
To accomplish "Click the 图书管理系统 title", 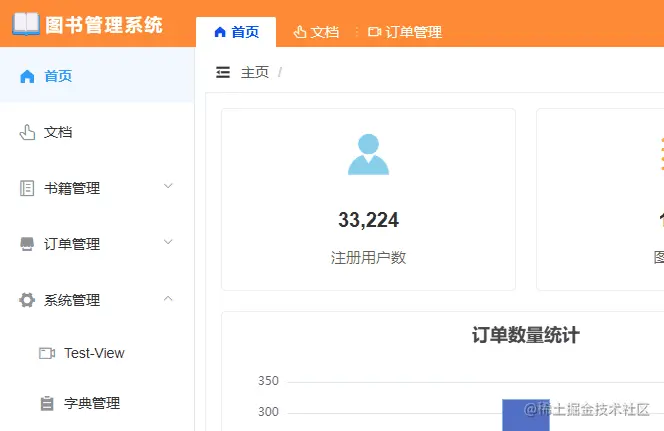I will pyautogui.click(x=104, y=25).
